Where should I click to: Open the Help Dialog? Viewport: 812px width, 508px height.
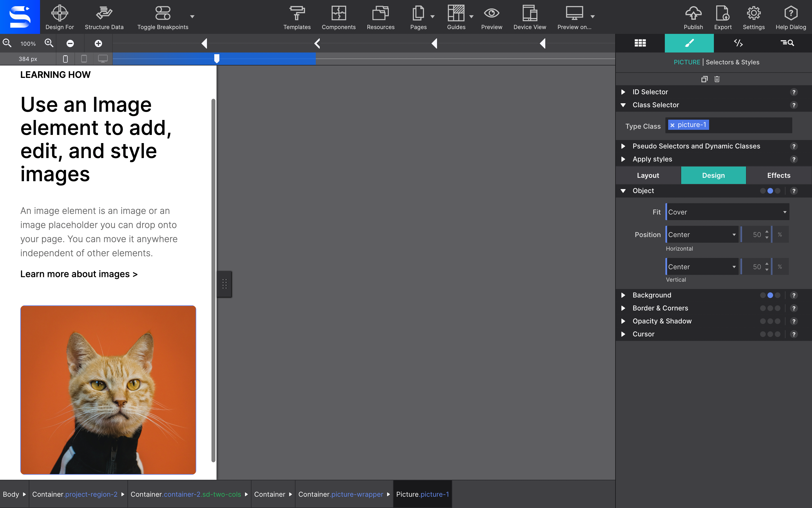(x=791, y=17)
